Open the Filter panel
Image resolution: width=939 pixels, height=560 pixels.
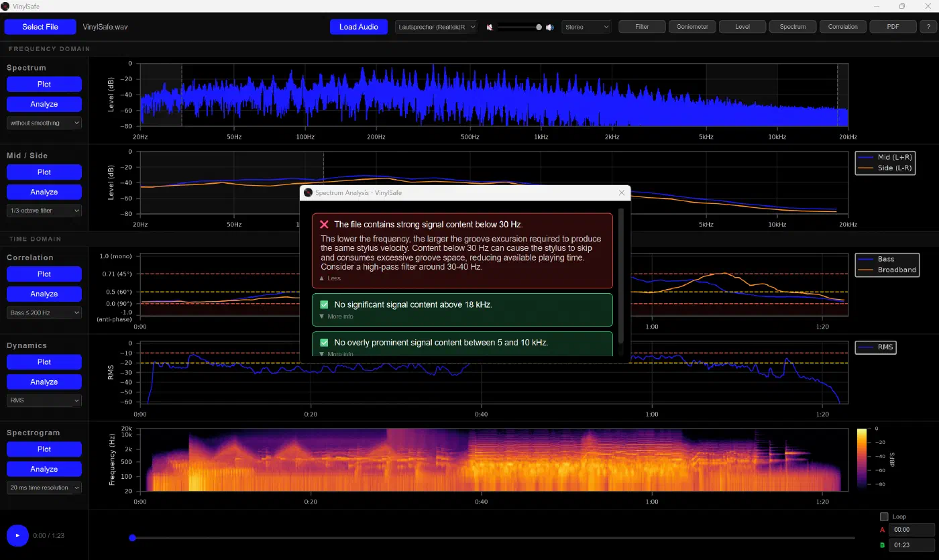[642, 27]
